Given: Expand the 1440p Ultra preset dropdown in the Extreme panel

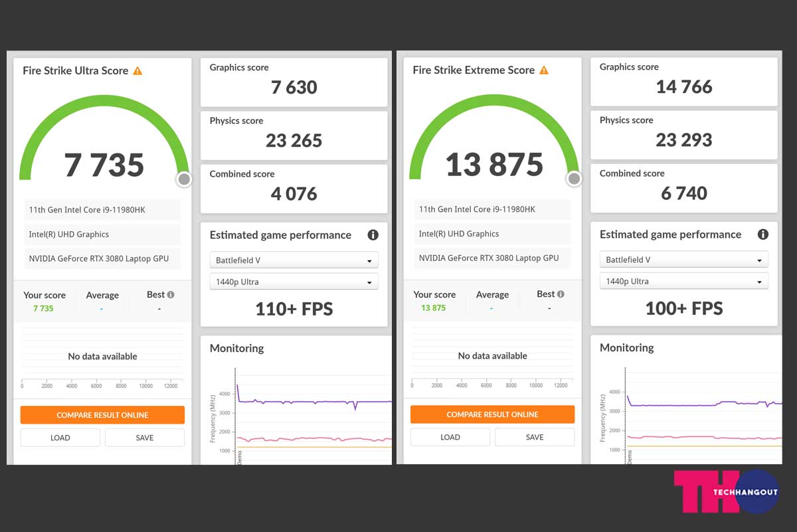Looking at the screenshot, I should pos(684,281).
